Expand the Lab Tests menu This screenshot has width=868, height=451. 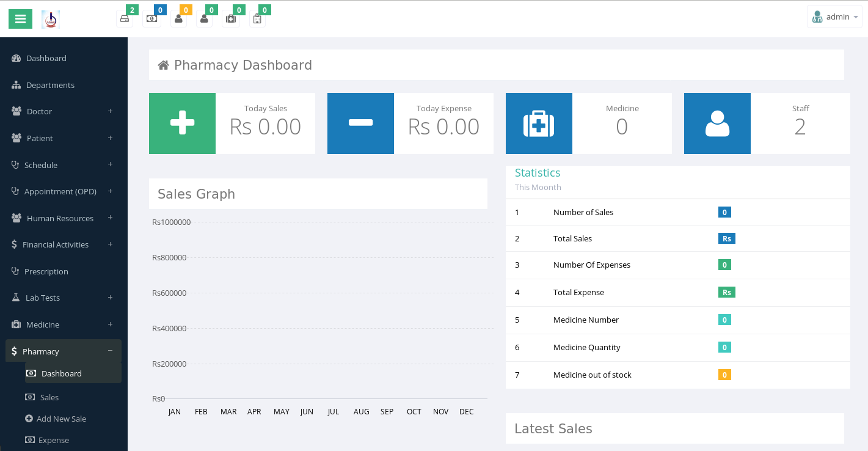click(64, 298)
